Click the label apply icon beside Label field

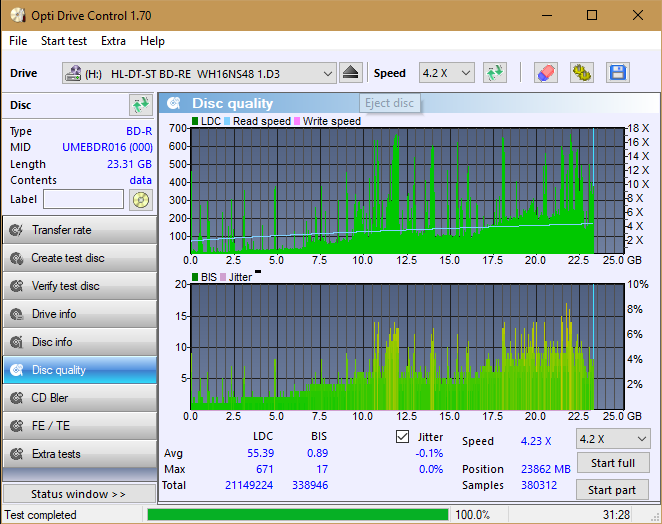141,199
